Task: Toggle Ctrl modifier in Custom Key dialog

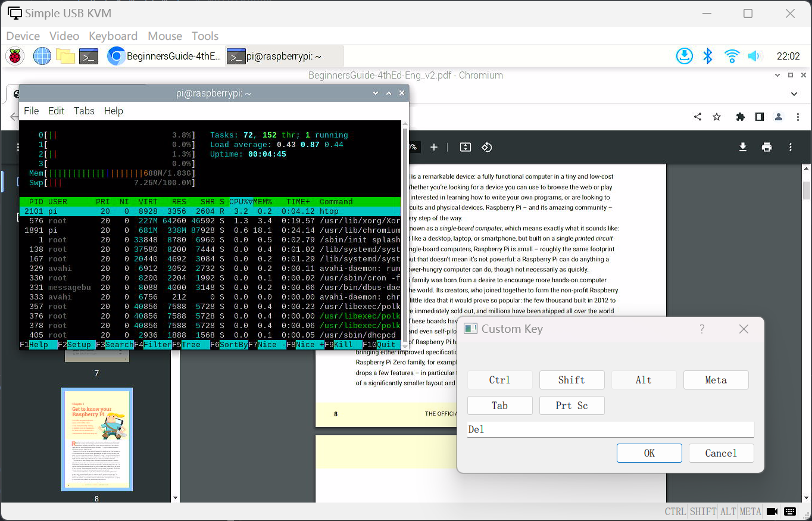Action: point(500,380)
